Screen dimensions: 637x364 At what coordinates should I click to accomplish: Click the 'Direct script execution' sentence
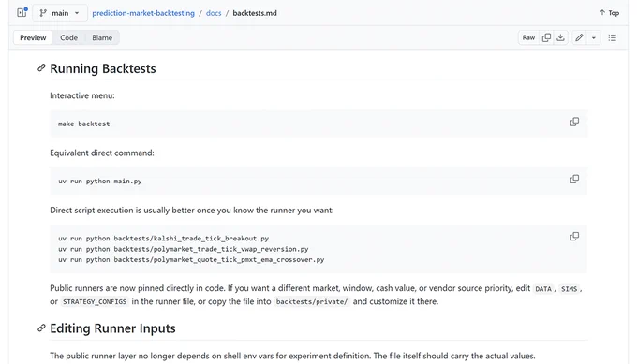192,211
